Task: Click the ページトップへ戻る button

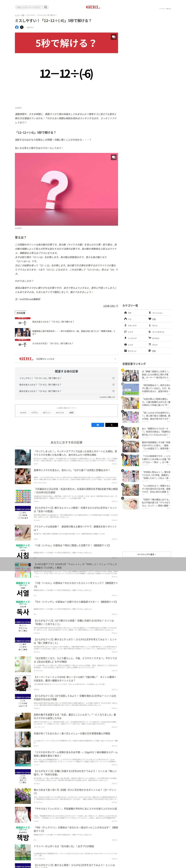Action: tap(146, 554)
